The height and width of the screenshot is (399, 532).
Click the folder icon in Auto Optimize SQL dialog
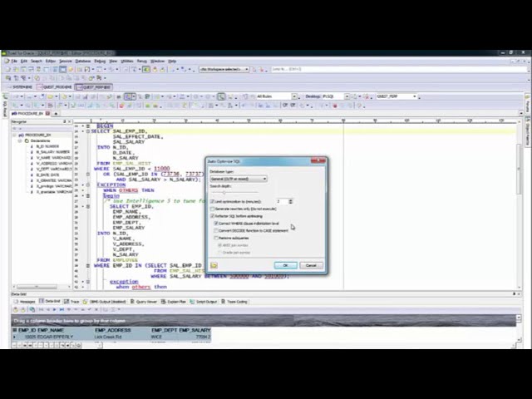[x=214, y=265]
